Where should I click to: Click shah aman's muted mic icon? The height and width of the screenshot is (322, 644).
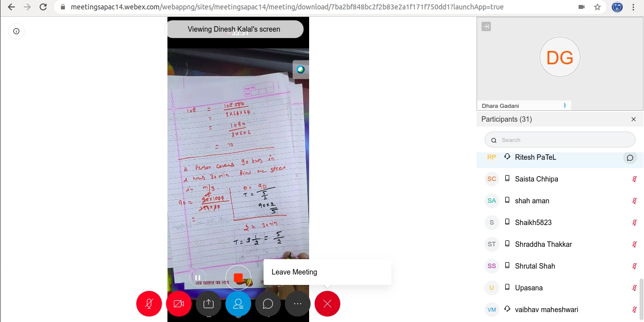tap(635, 201)
